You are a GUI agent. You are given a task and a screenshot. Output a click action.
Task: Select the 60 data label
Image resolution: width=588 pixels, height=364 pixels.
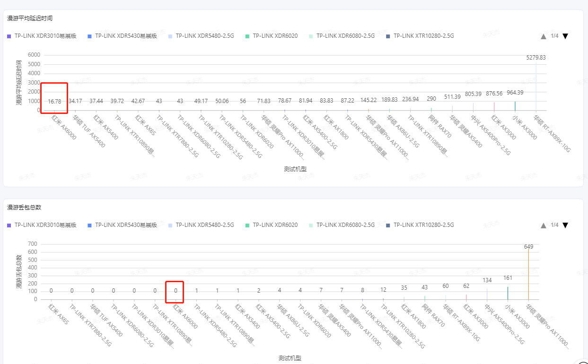[x=446, y=286]
